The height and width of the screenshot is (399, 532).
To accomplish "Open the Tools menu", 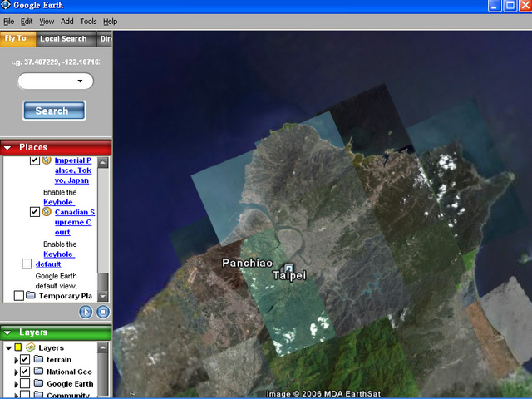I will pyautogui.click(x=88, y=22).
